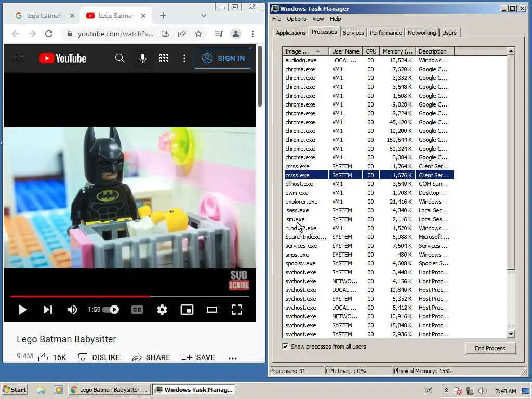Click the install app icon in address bar

pos(165,34)
